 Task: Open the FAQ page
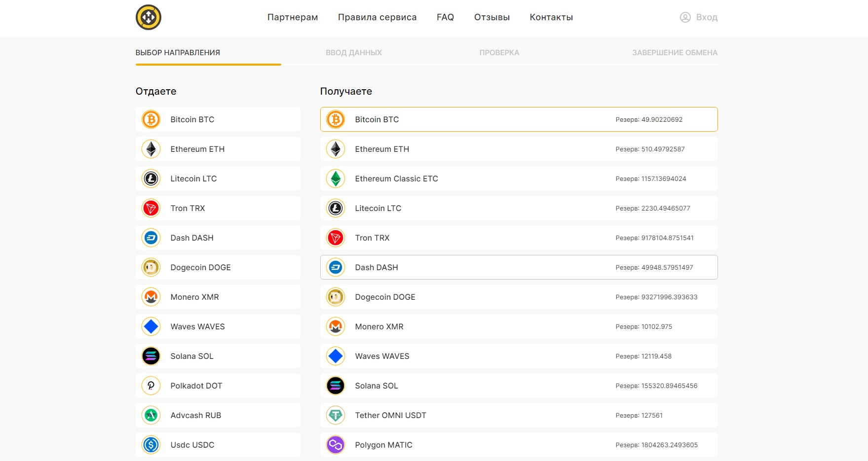(x=445, y=17)
